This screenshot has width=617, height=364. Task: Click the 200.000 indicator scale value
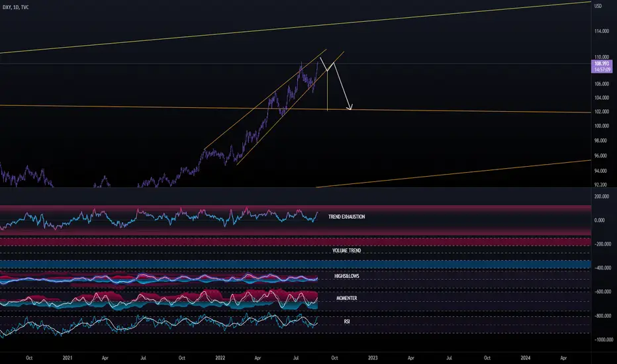click(602, 197)
